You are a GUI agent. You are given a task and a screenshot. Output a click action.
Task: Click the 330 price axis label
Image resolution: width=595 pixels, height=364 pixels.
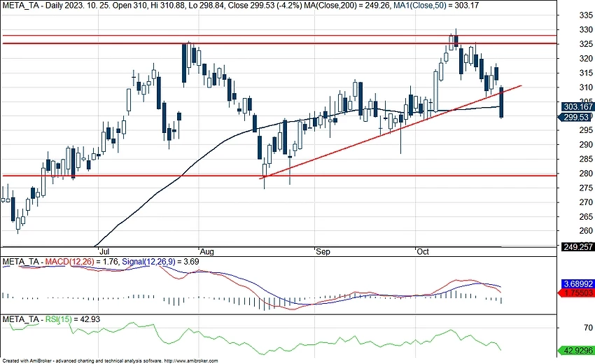click(586, 29)
